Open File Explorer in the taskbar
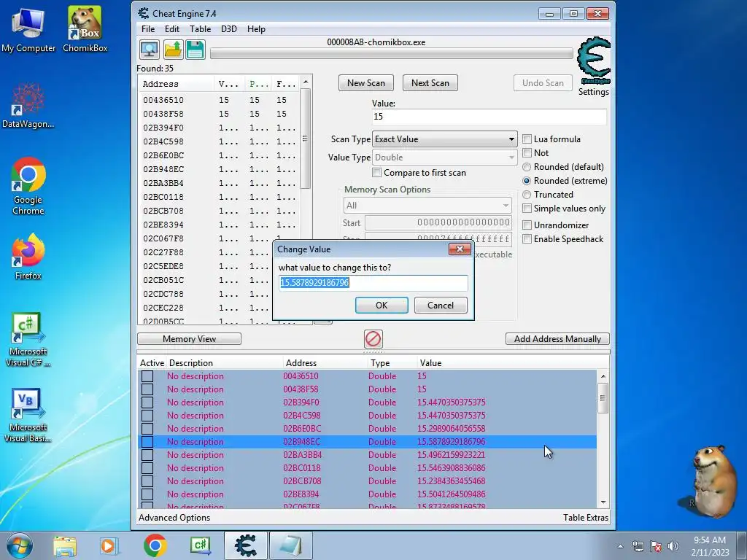Screen dimensions: 747x560 (65, 545)
